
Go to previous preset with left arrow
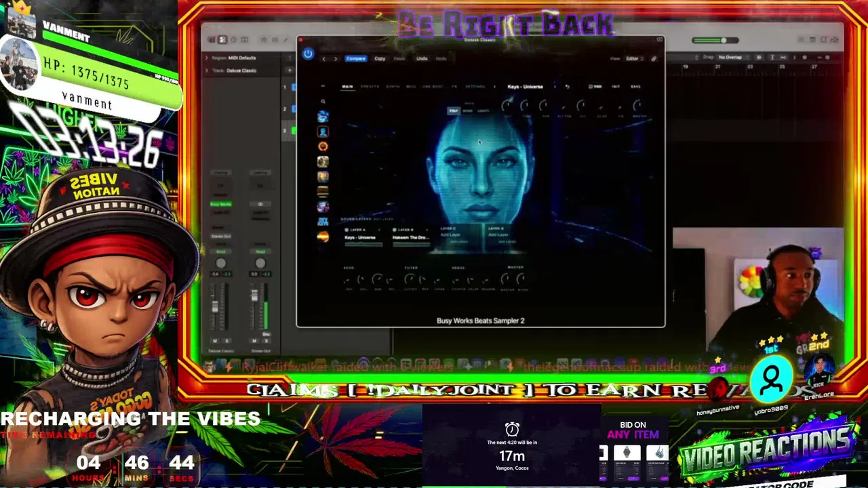click(x=323, y=59)
